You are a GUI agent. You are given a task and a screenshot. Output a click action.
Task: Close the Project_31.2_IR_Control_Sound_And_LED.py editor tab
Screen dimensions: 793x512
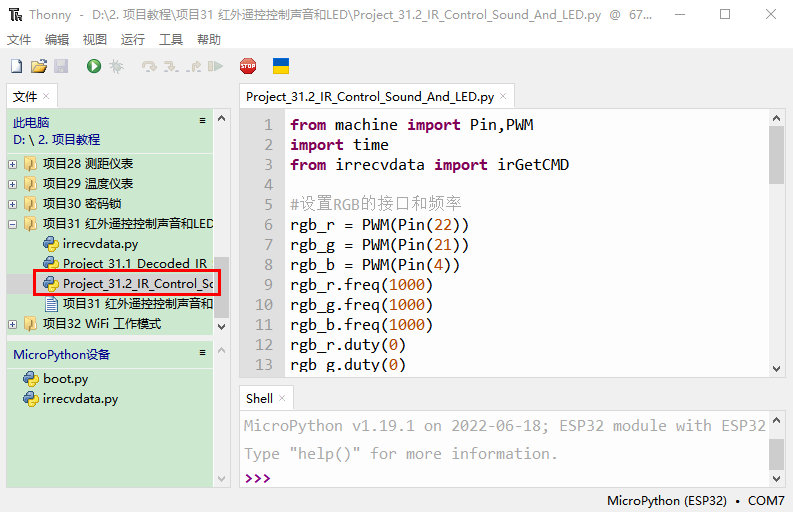(504, 97)
